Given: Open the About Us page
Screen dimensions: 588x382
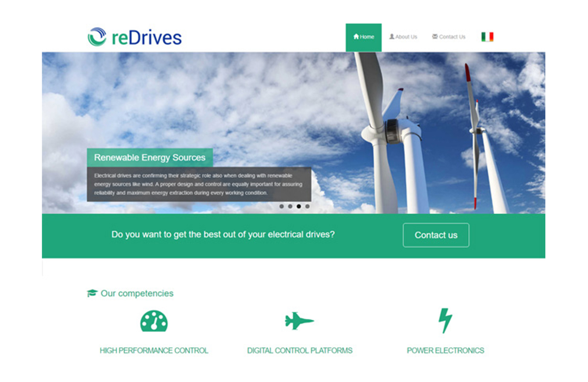Looking at the screenshot, I should [x=403, y=37].
